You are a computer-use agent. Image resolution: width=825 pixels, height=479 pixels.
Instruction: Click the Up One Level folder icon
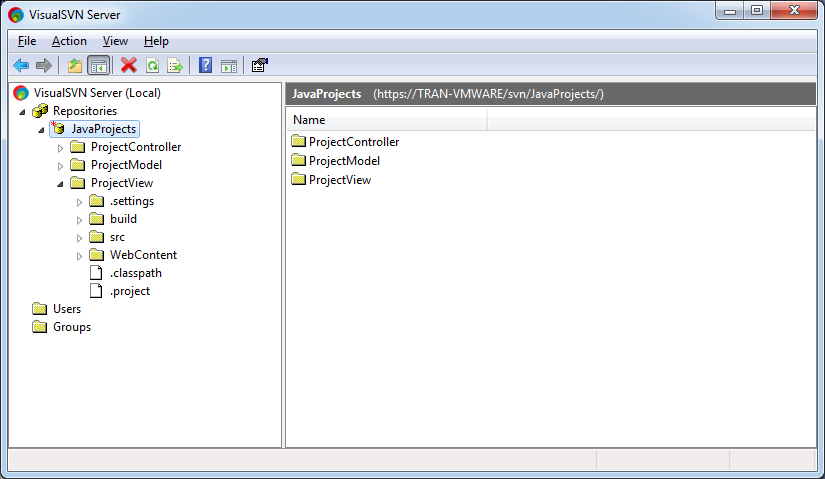tap(75, 65)
